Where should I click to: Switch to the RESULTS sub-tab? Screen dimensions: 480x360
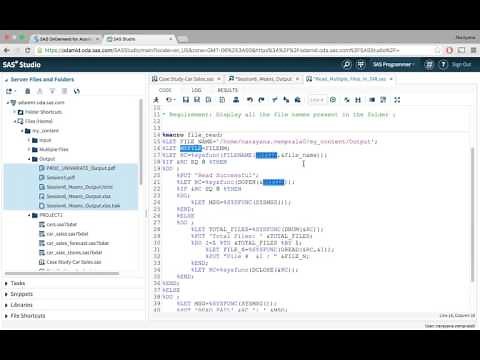coord(228,90)
